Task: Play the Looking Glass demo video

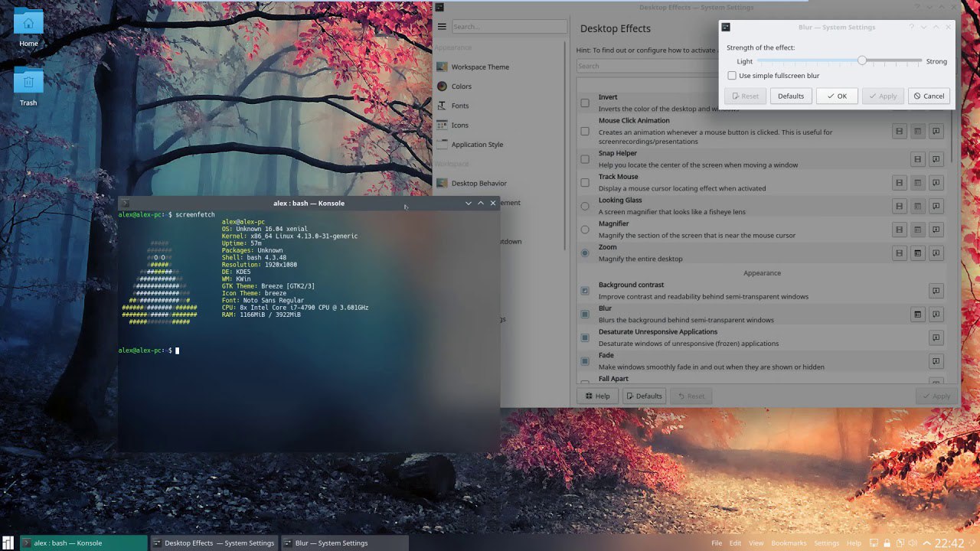Action: (899, 206)
